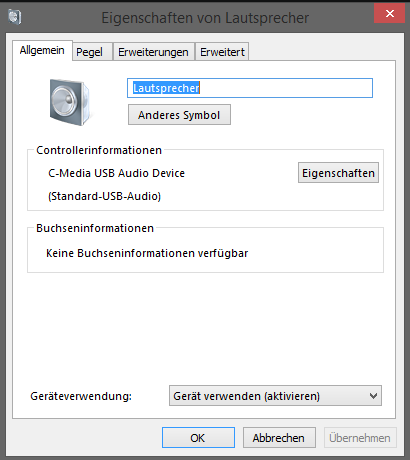Open controller Eigenschaften button

[x=338, y=173]
